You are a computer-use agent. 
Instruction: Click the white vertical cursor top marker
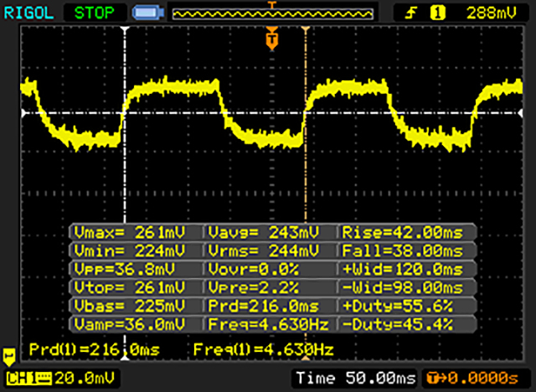click(125, 29)
